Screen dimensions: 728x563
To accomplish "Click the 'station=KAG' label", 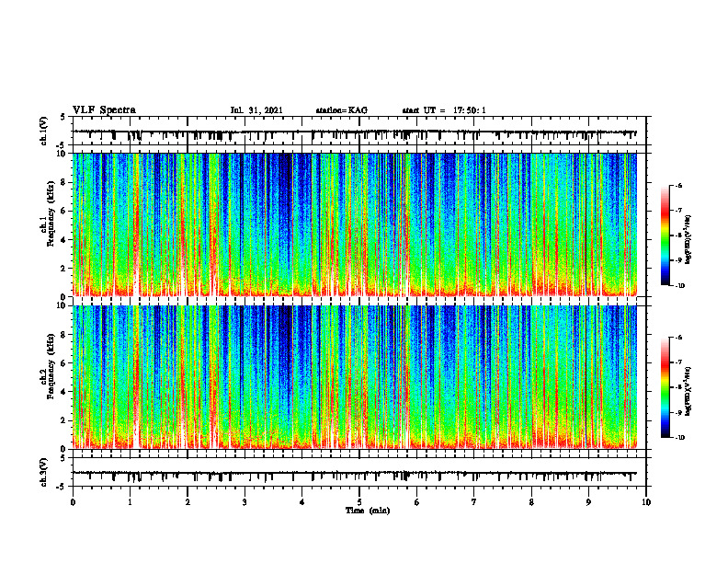I will tap(341, 110).
